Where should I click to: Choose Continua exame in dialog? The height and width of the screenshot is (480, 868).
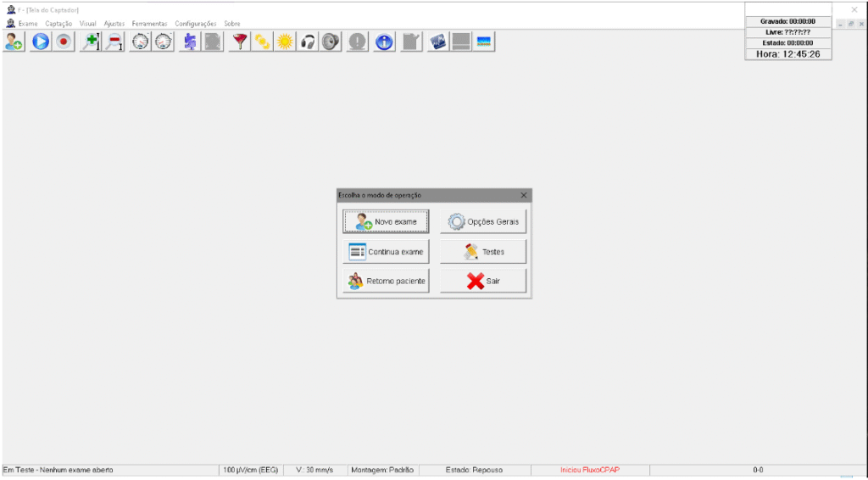386,252
